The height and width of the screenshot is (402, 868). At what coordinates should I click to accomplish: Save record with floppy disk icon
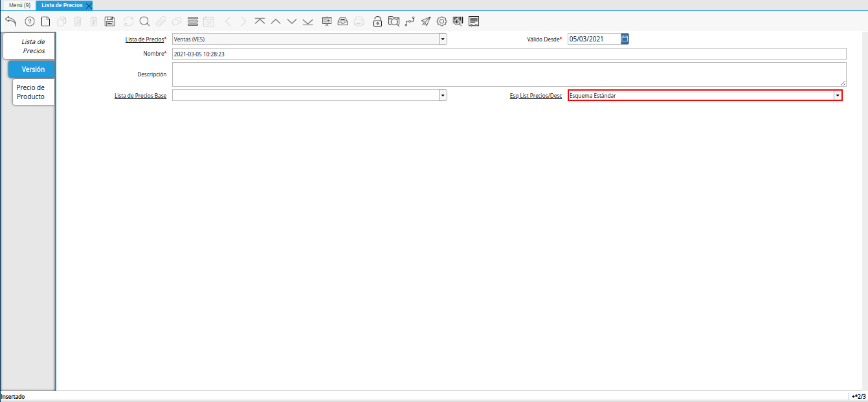[109, 21]
